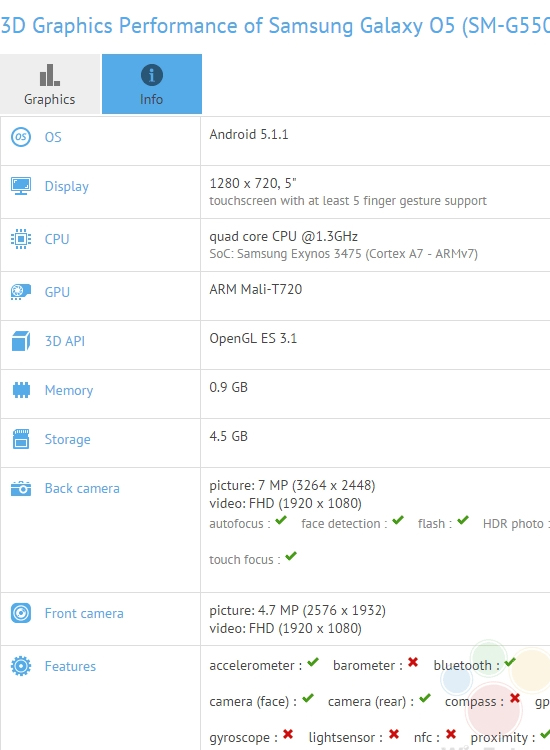The height and width of the screenshot is (750, 550).
Task: Click 'quad core CPU @1.3GHz' text
Action: 284,236
